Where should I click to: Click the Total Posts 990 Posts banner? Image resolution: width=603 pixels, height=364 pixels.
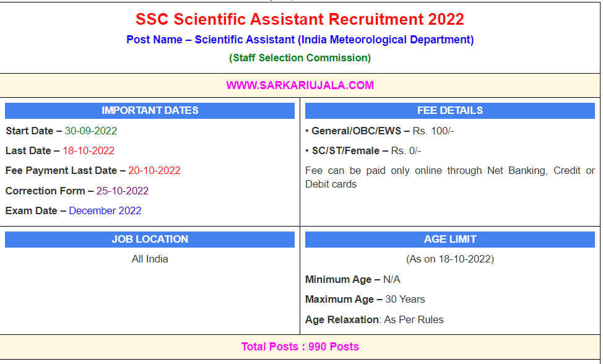point(300,347)
